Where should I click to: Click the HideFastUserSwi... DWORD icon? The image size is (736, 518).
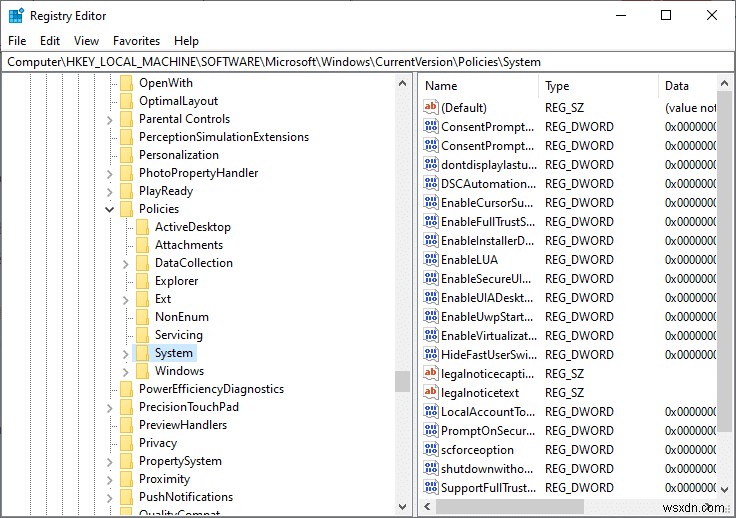[x=430, y=354]
